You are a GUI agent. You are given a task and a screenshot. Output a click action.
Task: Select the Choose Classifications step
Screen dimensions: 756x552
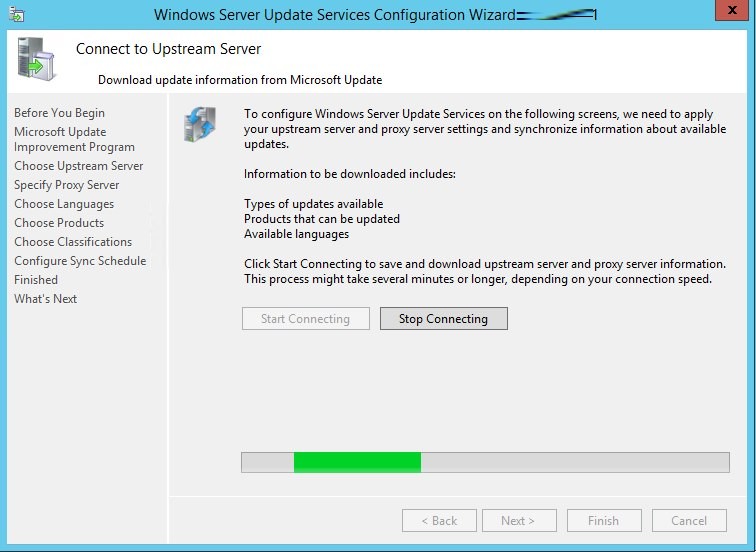73,242
